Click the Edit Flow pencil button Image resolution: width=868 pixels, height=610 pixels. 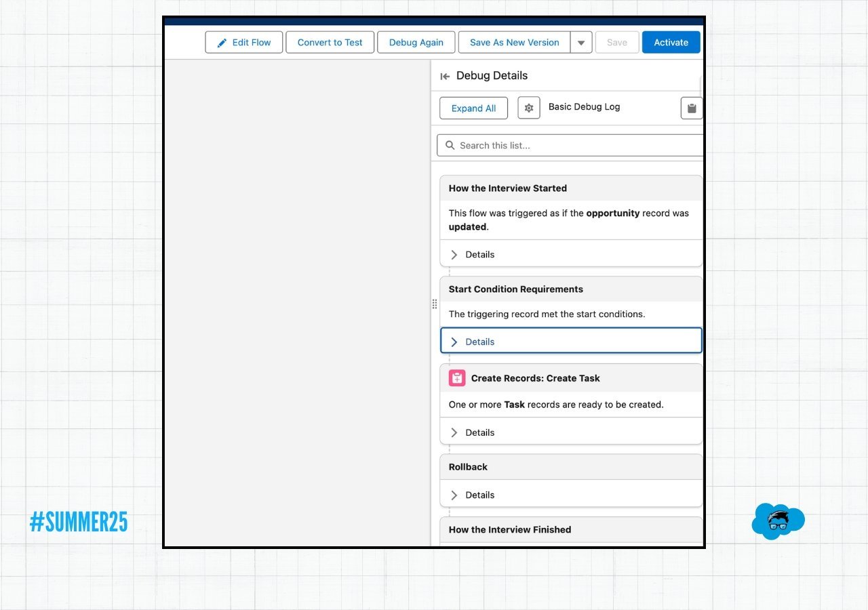tap(243, 42)
